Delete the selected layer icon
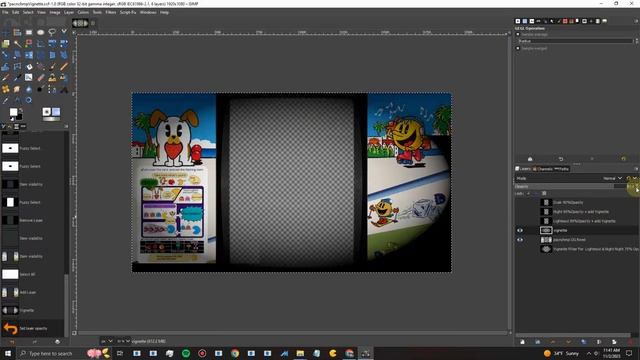 click(x=632, y=342)
